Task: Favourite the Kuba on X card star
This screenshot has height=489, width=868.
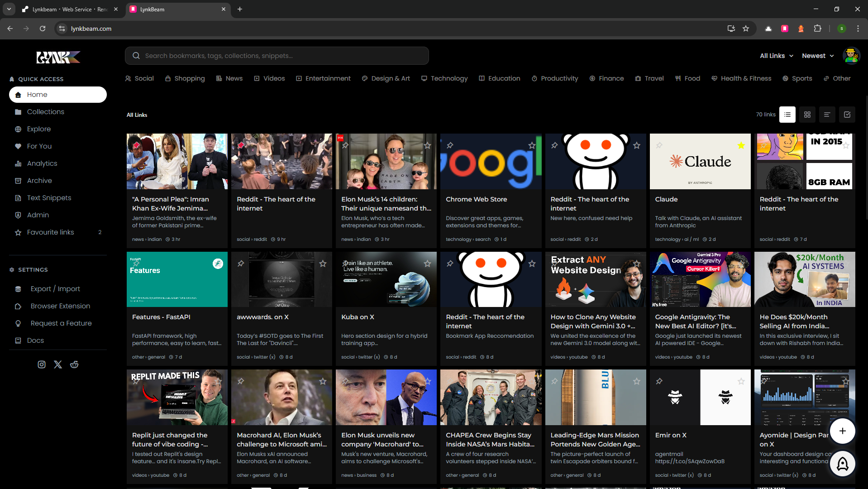Action: (427, 264)
